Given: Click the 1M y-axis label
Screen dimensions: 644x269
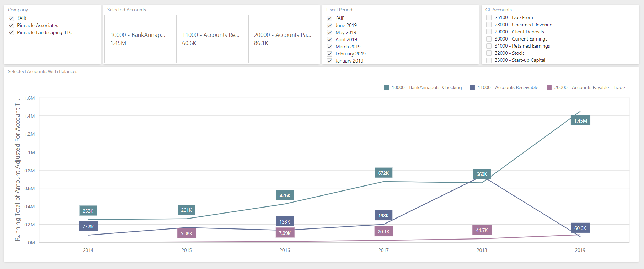Looking at the screenshot, I should tap(32, 152).
